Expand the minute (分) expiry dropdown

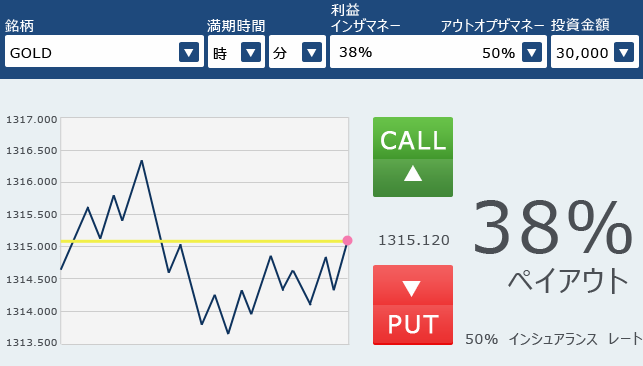(x=312, y=52)
